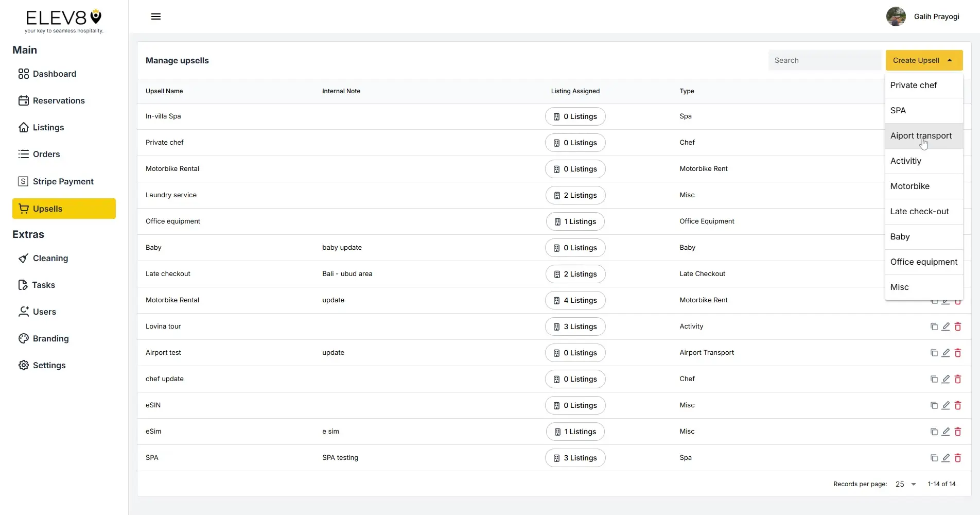This screenshot has width=980, height=515.
Task: Pick Office equipment in the type menu
Action: pyautogui.click(x=923, y=262)
